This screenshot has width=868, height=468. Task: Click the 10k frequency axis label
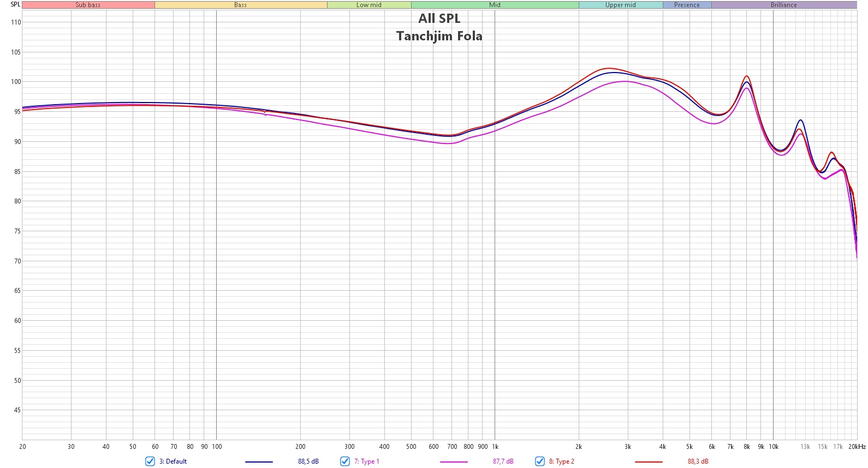774,447
